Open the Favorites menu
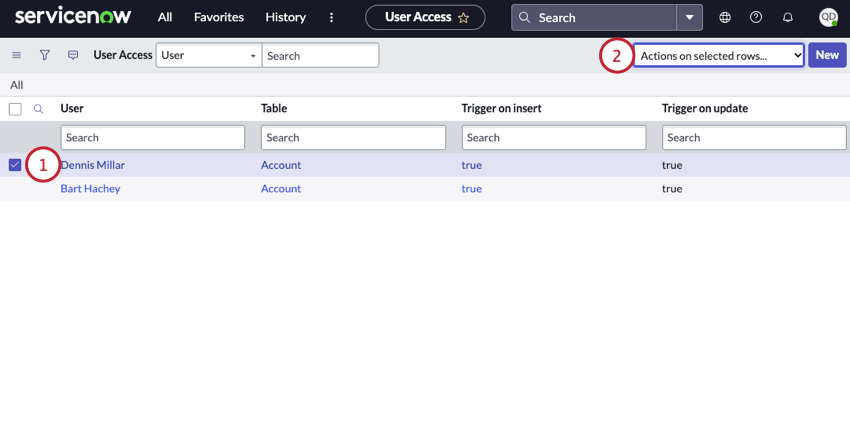Image resolution: width=850 pixels, height=428 pixels. (219, 17)
